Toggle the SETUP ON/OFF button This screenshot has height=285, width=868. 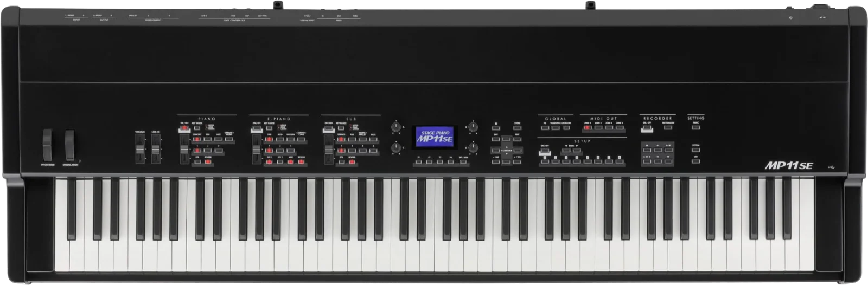pyautogui.click(x=545, y=150)
